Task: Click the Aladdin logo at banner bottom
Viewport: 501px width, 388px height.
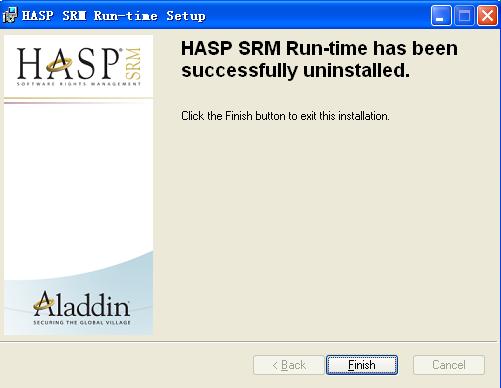Action: click(82, 307)
